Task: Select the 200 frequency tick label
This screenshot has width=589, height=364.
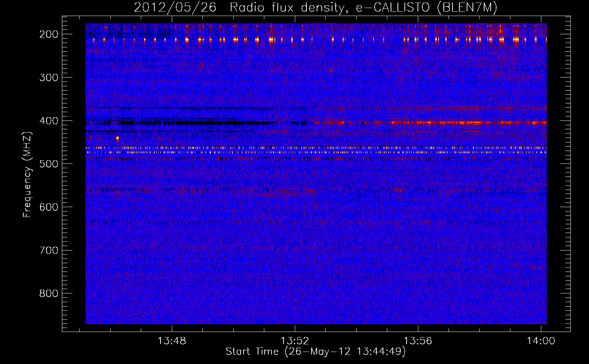Action: point(49,34)
